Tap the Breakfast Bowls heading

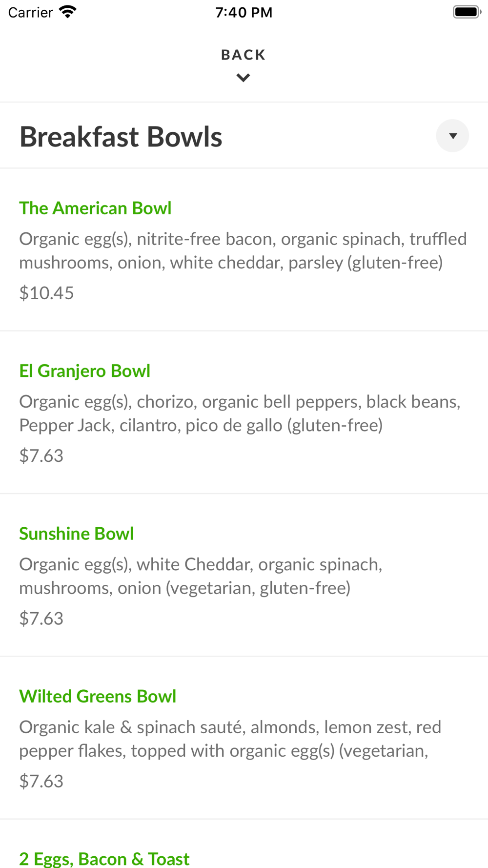coord(121,137)
